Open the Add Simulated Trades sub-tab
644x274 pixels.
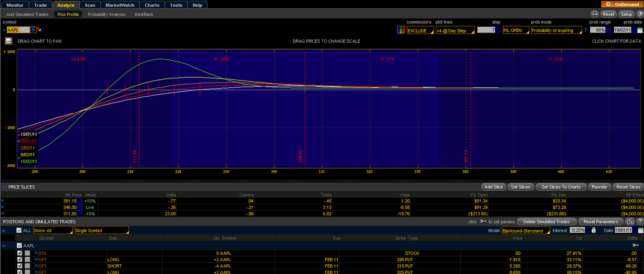[27, 14]
